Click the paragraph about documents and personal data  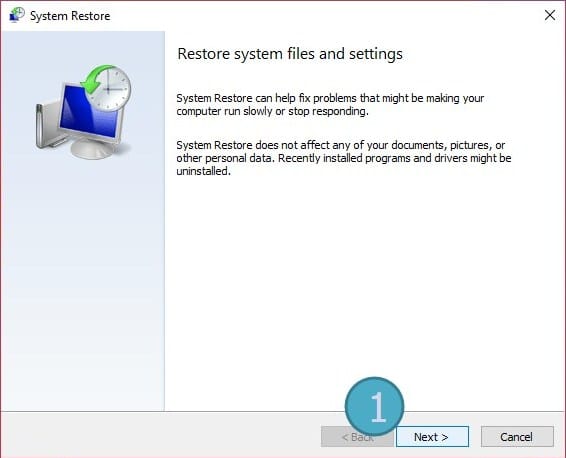(344, 158)
